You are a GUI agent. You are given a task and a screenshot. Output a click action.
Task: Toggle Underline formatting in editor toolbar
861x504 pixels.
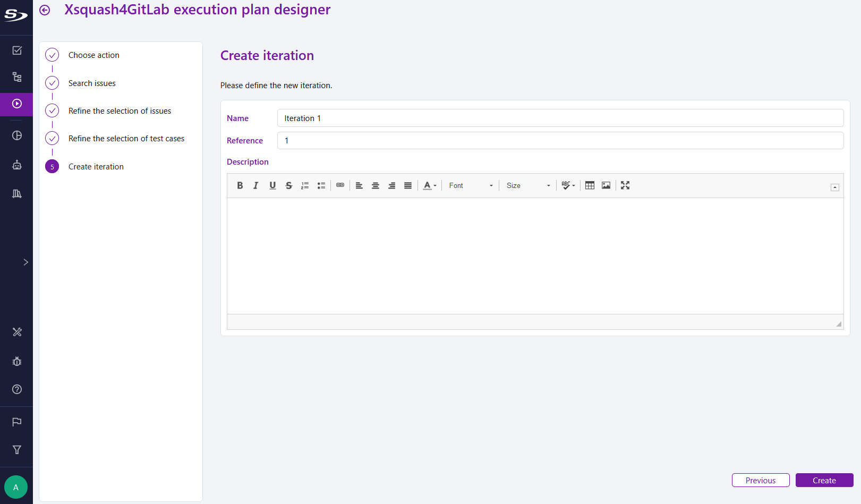[x=272, y=185]
